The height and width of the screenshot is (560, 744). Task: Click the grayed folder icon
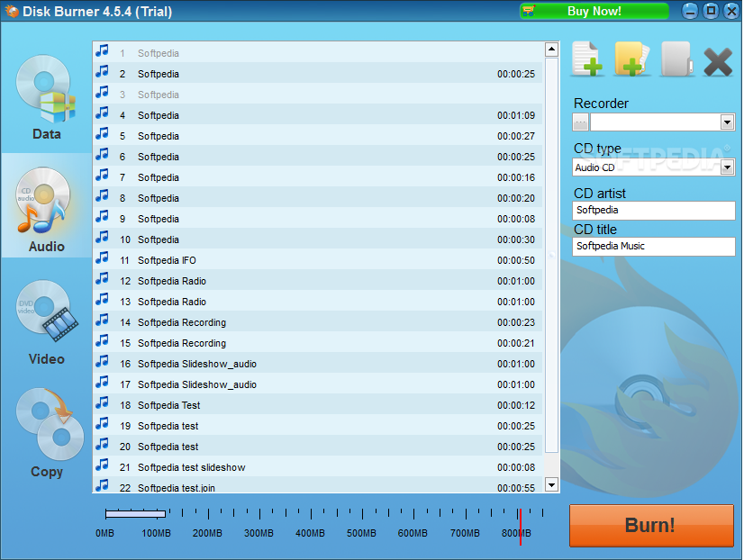pyautogui.click(x=676, y=59)
